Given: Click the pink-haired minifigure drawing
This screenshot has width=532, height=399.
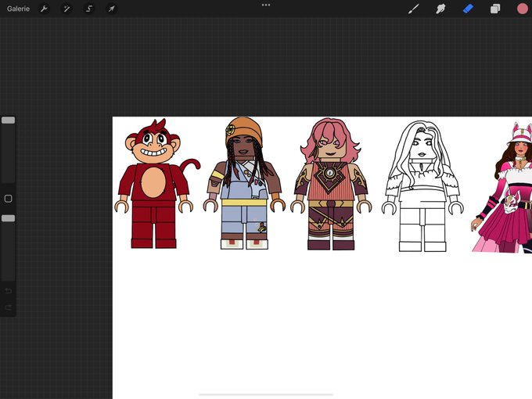Looking at the screenshot, I should tap(331, 184).
